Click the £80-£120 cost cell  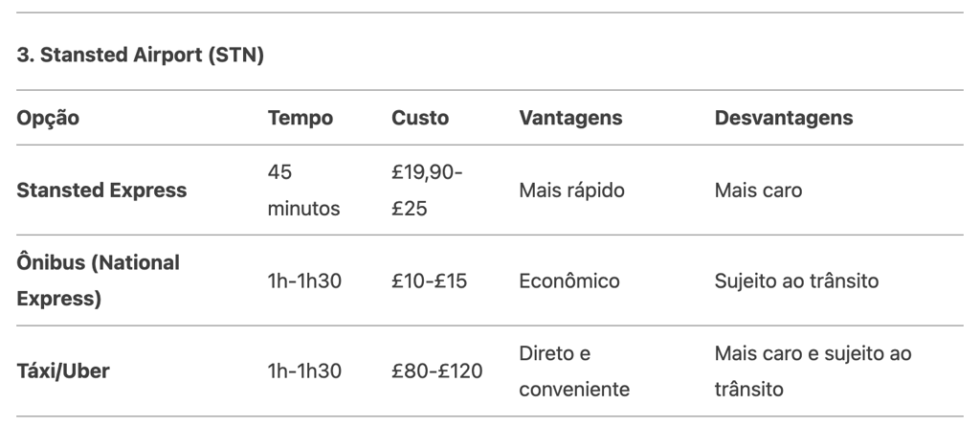(x=436, y=371)
